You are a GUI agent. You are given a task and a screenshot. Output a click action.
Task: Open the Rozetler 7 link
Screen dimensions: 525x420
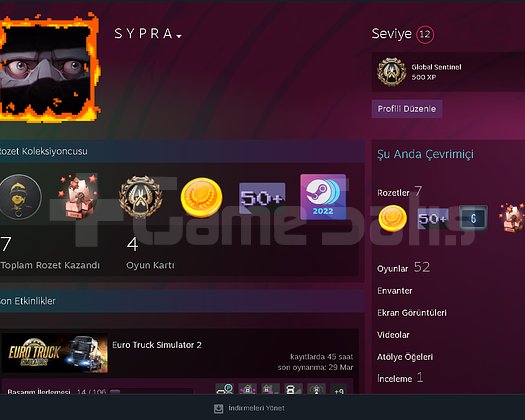(399, 192)
